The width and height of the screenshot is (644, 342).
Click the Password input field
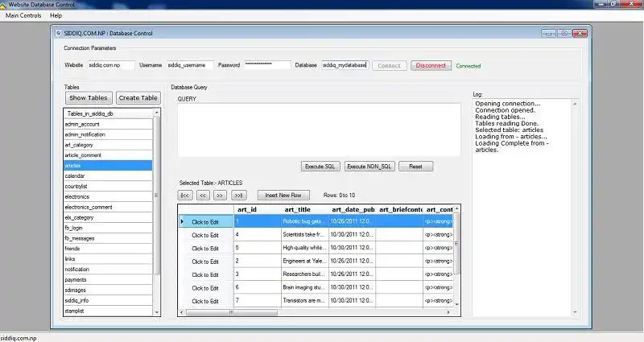pos(267,65)
